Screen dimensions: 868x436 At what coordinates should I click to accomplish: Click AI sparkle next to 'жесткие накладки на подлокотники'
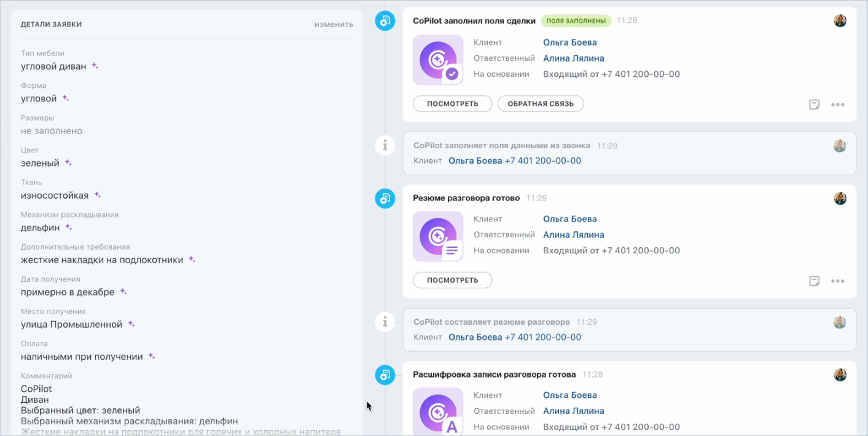pyautogui.click(x=192, y=260)
